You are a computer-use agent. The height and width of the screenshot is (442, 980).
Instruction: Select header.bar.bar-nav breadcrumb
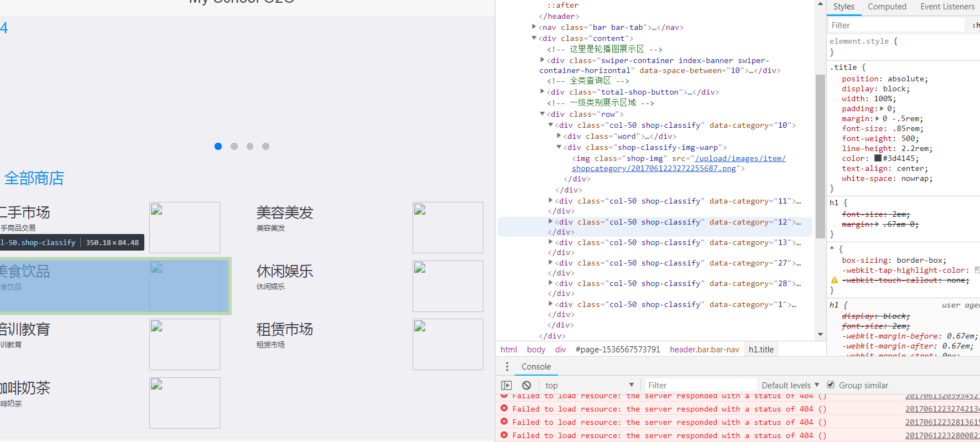704,350
